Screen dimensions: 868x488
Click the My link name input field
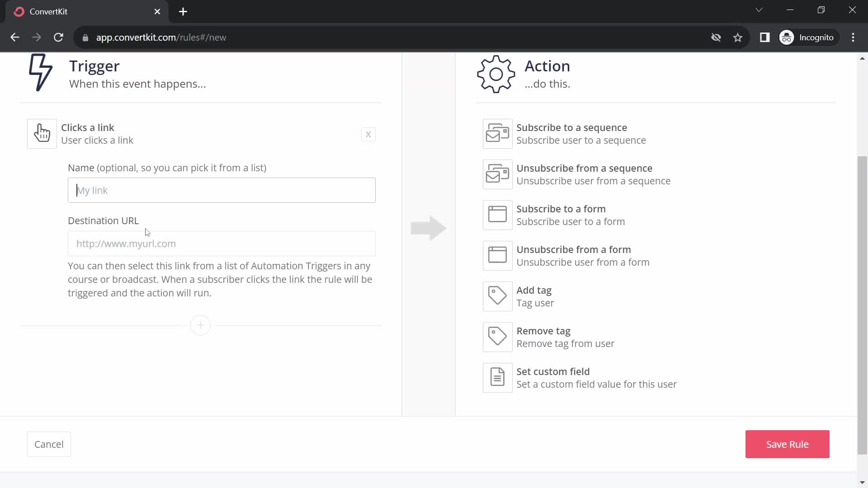(x=222, y=189)
